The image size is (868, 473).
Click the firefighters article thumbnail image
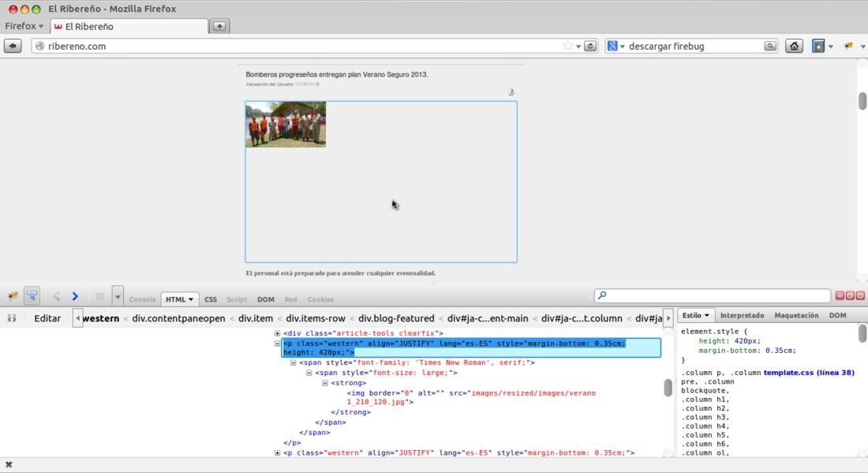point(286,125)
